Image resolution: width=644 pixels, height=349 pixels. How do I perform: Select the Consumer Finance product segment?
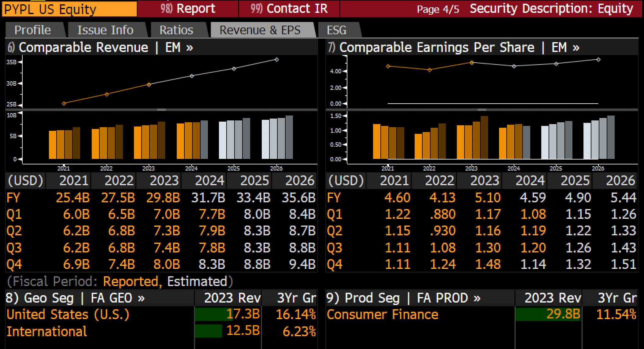click(383, 314)
